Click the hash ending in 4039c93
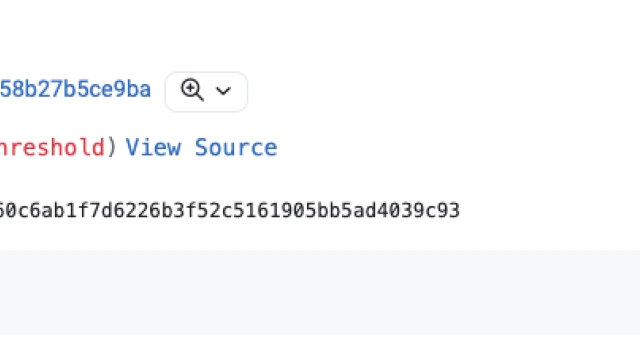 click(x=230, y=211)
